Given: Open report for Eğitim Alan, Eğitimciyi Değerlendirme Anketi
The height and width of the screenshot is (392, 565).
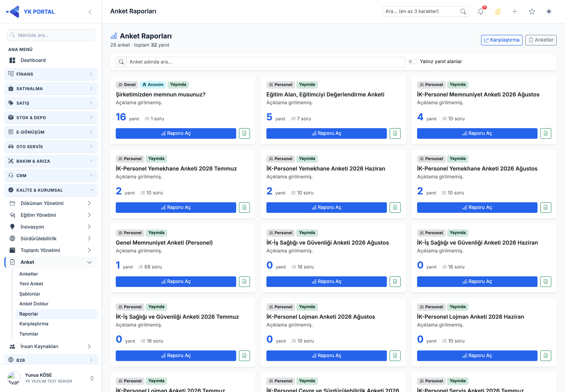Looking at the screenshot, I should coord(326,133).
